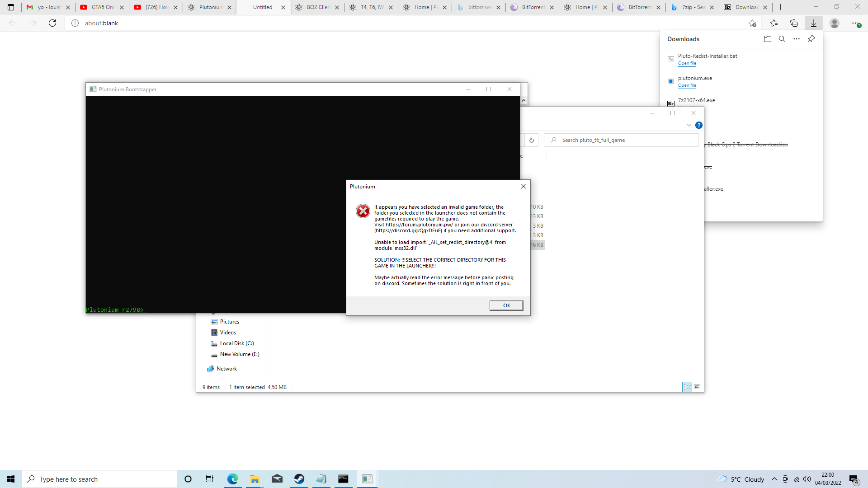Image resolution: width=868 pixels, height=488 pixels.
Task: Open the browser Collections icon
Action: pyautogui.click(x=794, y=23)
